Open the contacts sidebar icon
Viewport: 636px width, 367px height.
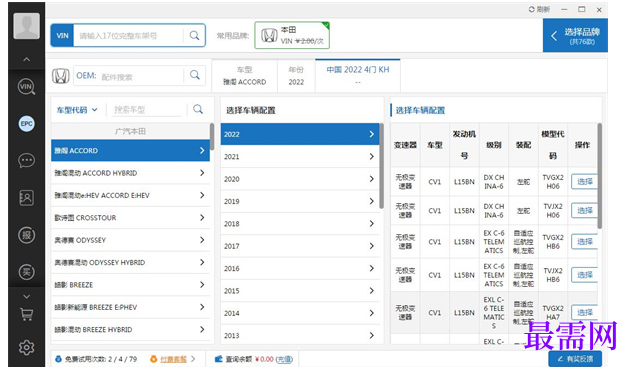point(26,198)
